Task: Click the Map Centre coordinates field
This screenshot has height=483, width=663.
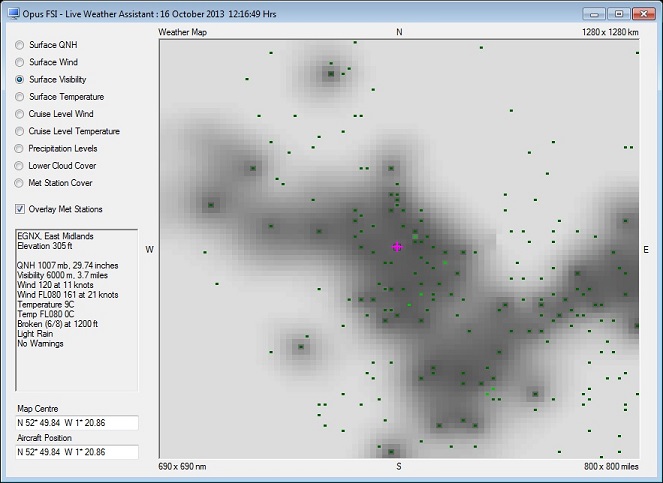Action: pyautogui.click(x=76, y=422)
